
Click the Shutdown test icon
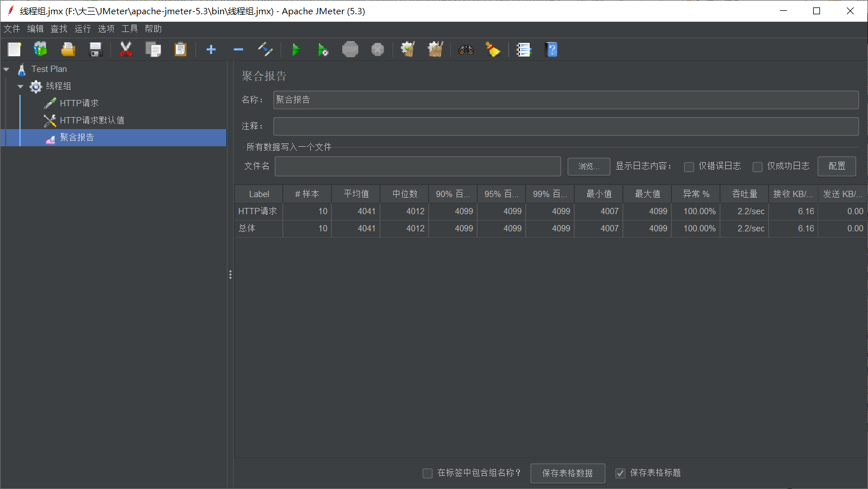(378, 50)
